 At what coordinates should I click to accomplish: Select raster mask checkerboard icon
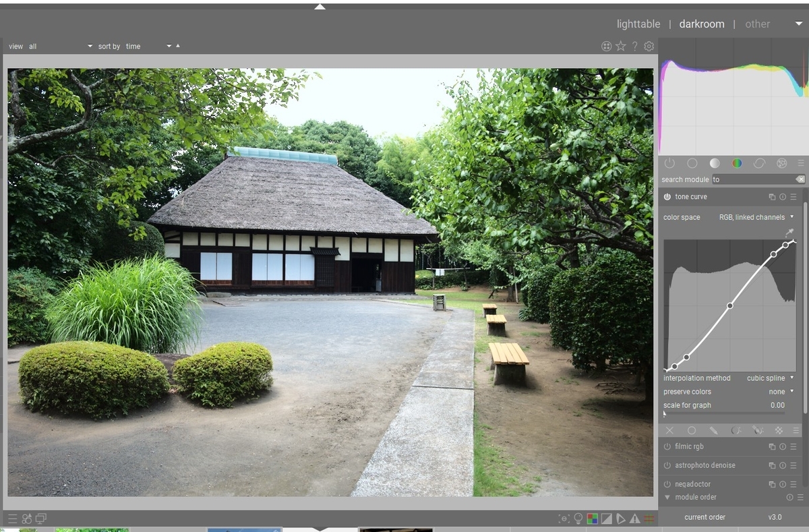779,430
